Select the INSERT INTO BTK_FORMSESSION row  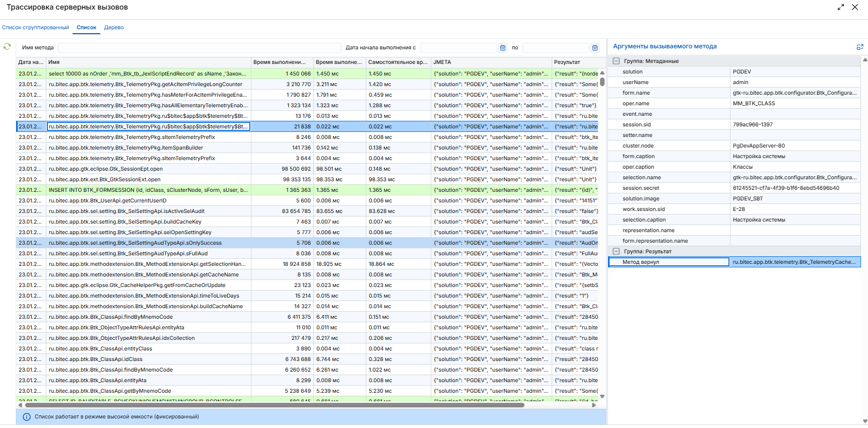coord(149,190)
